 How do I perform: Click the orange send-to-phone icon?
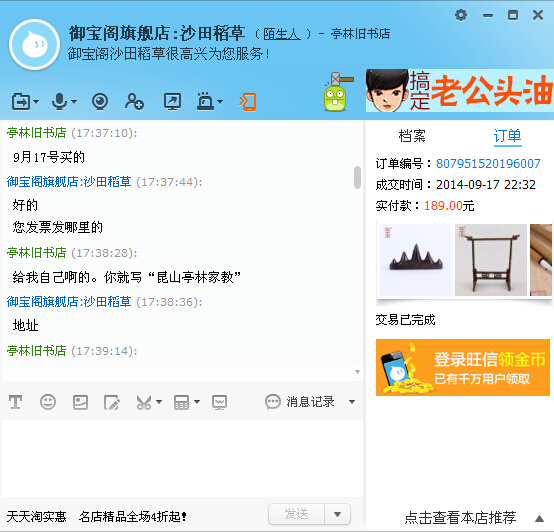pyautogui.click(x=248, y=102)
